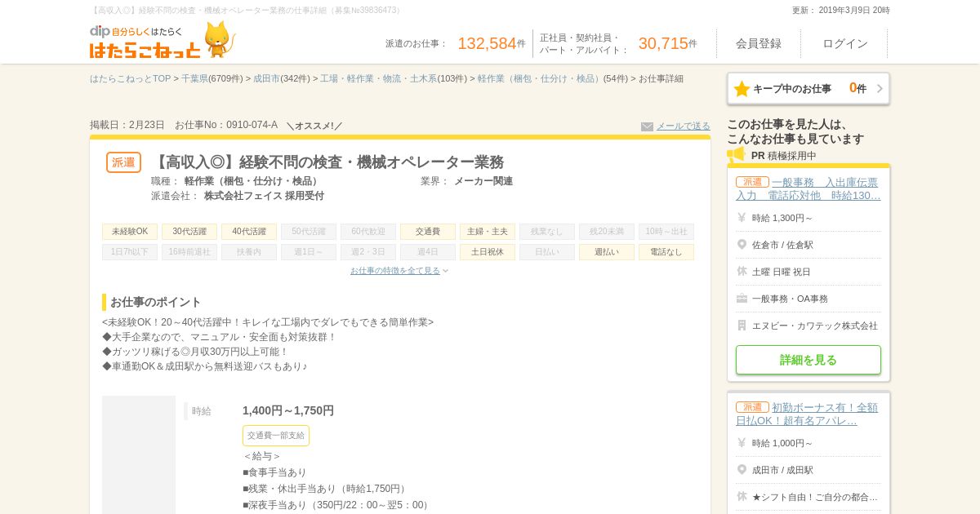Click the 週1日～ feature tag
This screenshot has height=514, width=980.
(x=309, y=252)
